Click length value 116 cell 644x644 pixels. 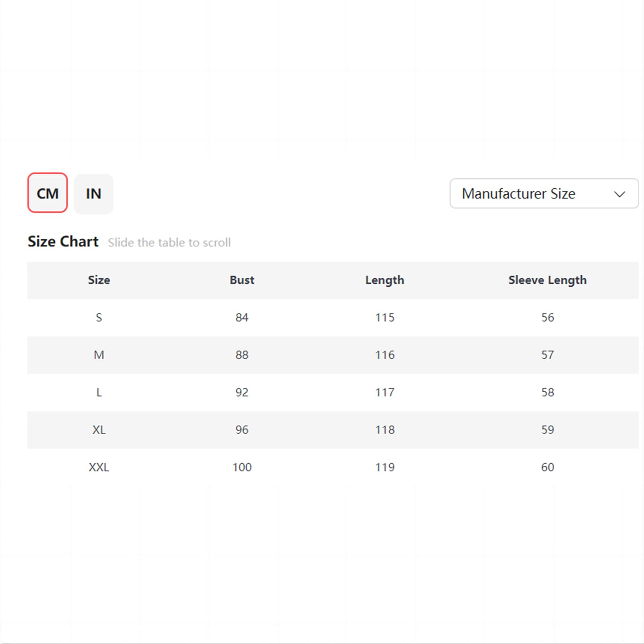point(385,355)
